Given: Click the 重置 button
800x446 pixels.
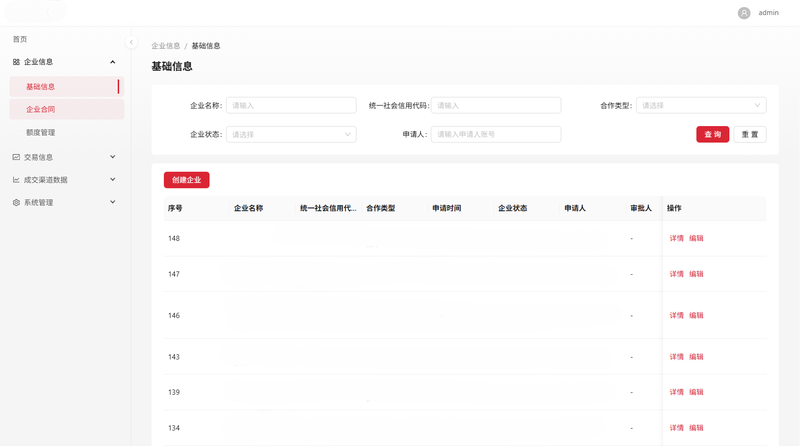Looking at the screenshot, I should [750, 134].
